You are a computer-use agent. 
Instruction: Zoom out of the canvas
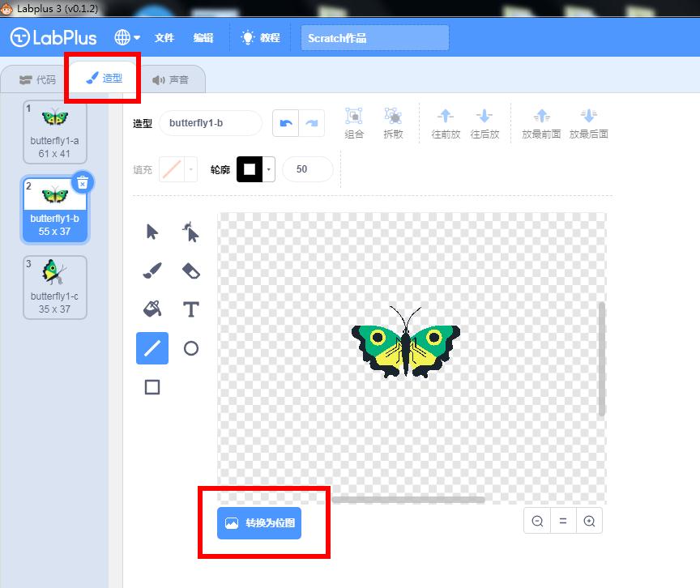click(537, 522)
